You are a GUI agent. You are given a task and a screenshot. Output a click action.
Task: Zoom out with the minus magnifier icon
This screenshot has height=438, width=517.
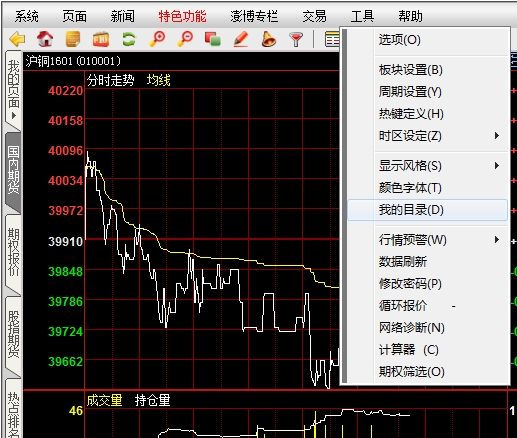(x=185, y=39)
